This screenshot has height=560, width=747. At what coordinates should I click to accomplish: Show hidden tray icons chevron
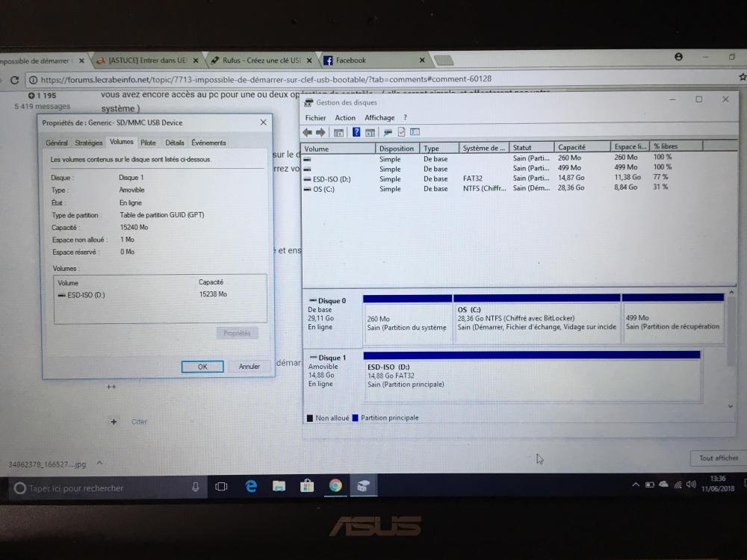[636, 485]
